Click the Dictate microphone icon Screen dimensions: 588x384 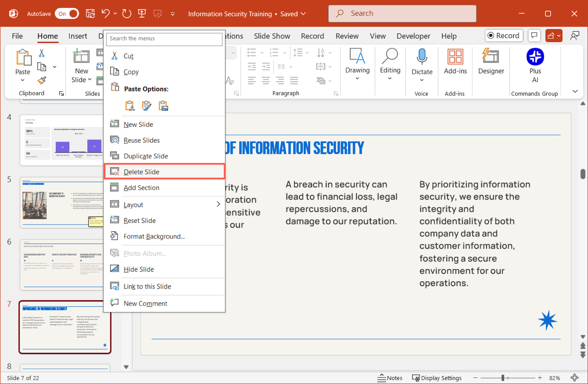coord(422,57)
